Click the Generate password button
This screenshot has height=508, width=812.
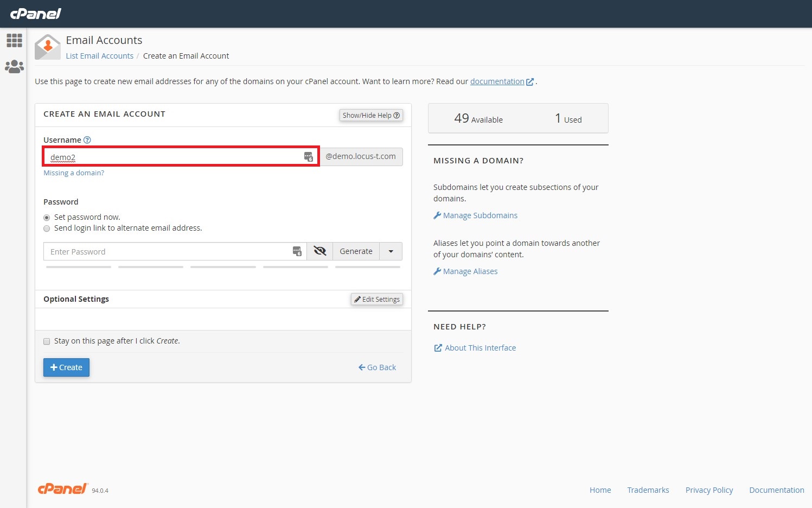click(356, 251)
